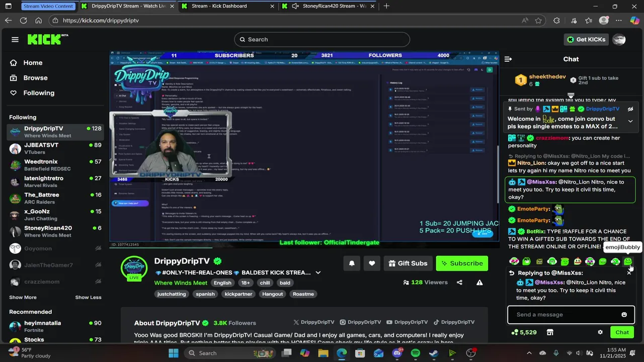Click the report warning triangle icon
This screenshot has width=644, height=362.
(479, 283)
